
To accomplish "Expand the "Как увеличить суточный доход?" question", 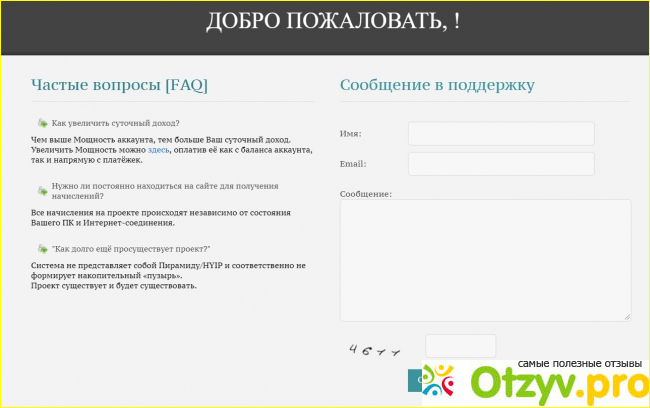I will coord(115,123).
